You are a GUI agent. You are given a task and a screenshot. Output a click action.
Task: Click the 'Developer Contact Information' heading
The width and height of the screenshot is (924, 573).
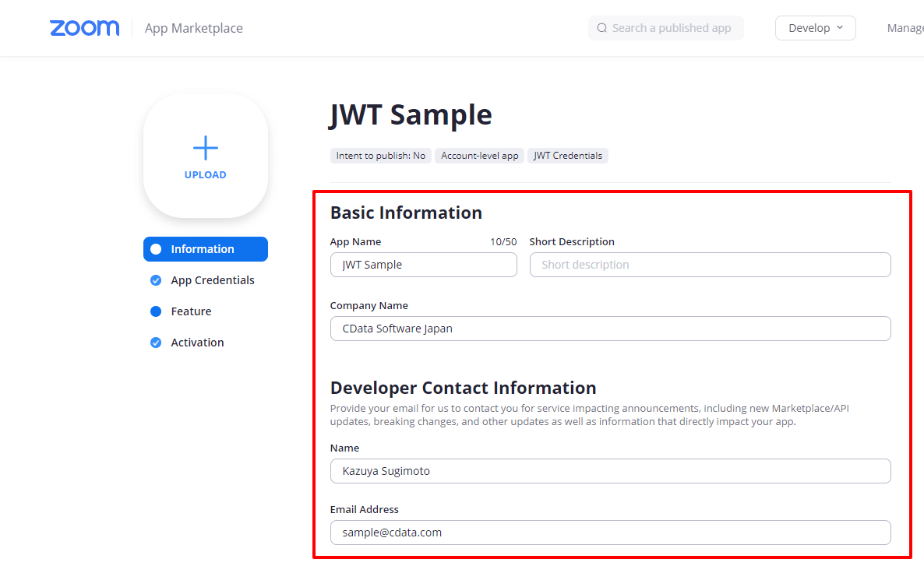pos(464,388)
